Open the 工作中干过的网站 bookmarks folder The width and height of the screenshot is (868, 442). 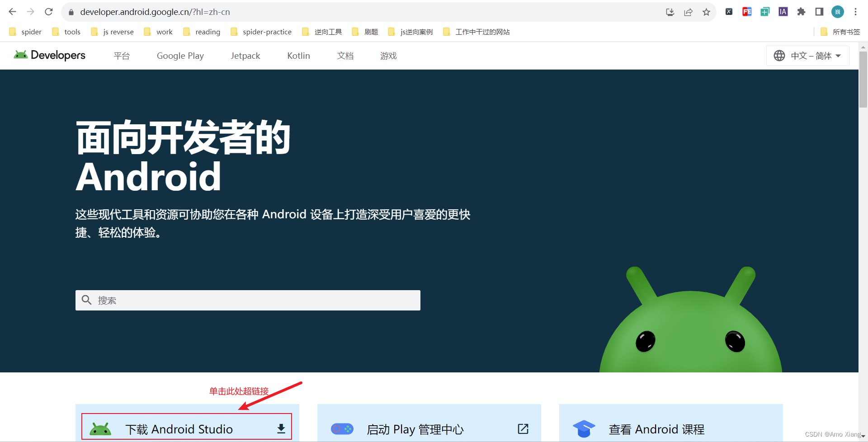(x=476, y=32)
